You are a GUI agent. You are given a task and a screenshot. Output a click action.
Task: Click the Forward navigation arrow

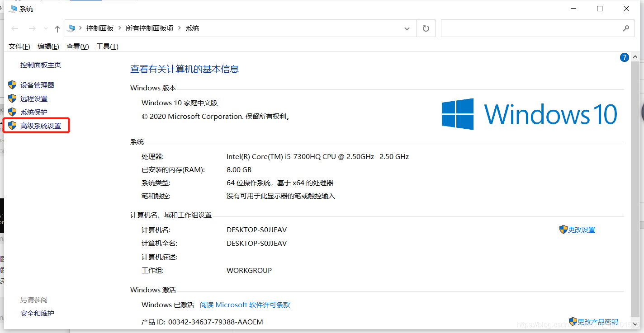pyautogui.click(x=32, y=28)
